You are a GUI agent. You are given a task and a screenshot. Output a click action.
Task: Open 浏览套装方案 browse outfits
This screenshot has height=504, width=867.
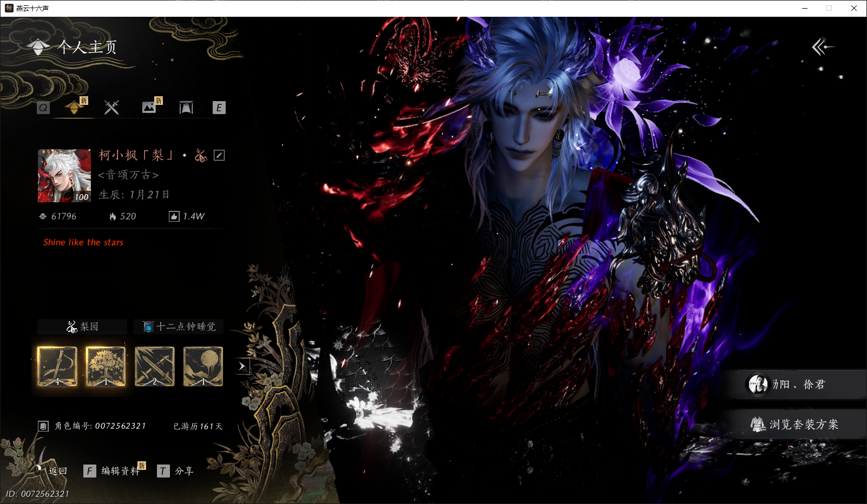[x=796, y=425]
